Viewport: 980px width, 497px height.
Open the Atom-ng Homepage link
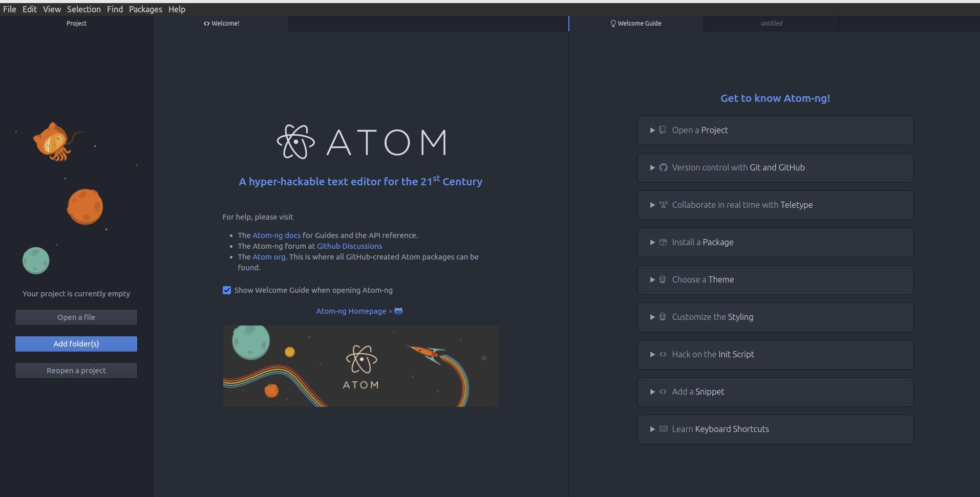pos(351,311)
